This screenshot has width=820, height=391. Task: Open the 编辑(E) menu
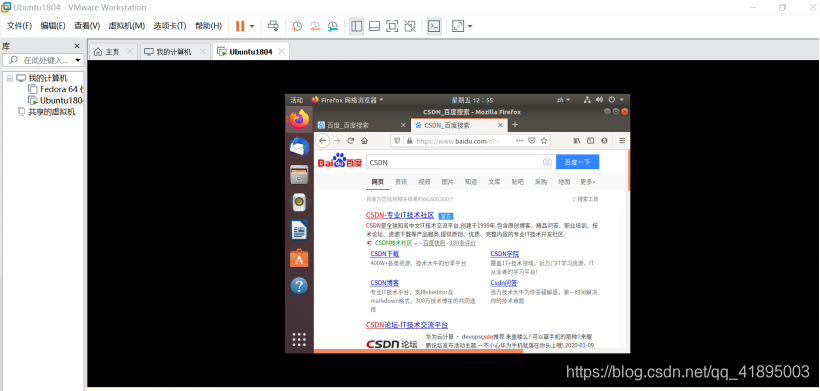click(53, 26)
